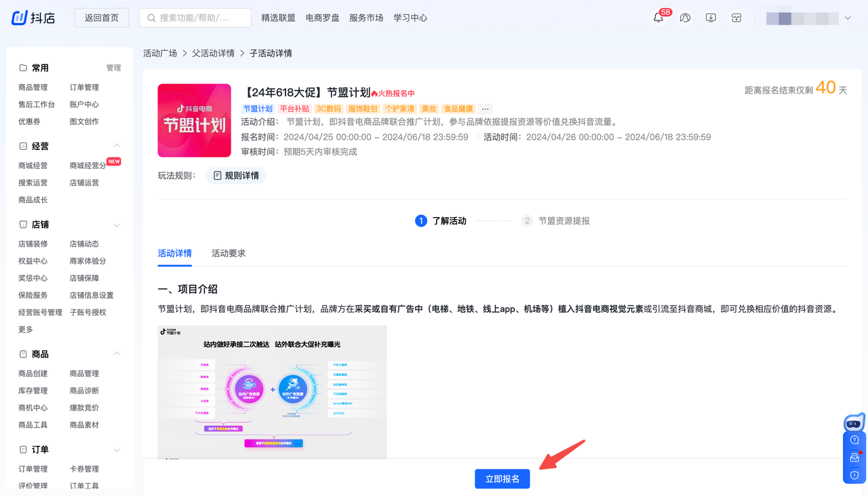
Task: Click the more tags ellipsis icon
Action: point(485,109)
